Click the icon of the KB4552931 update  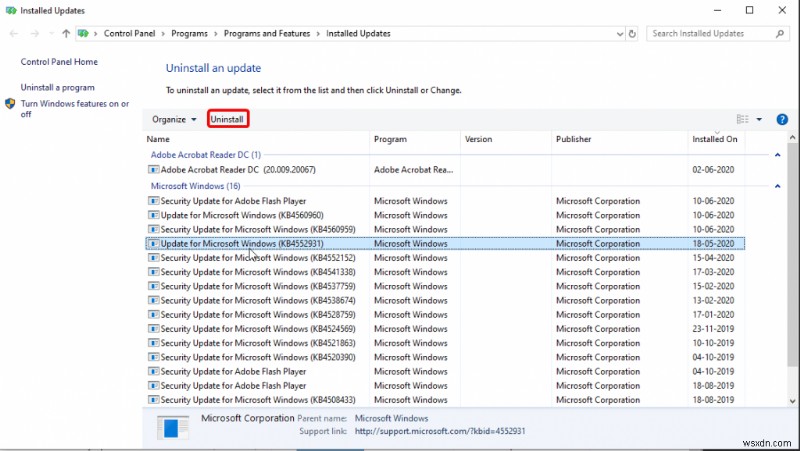coord(153,244)
